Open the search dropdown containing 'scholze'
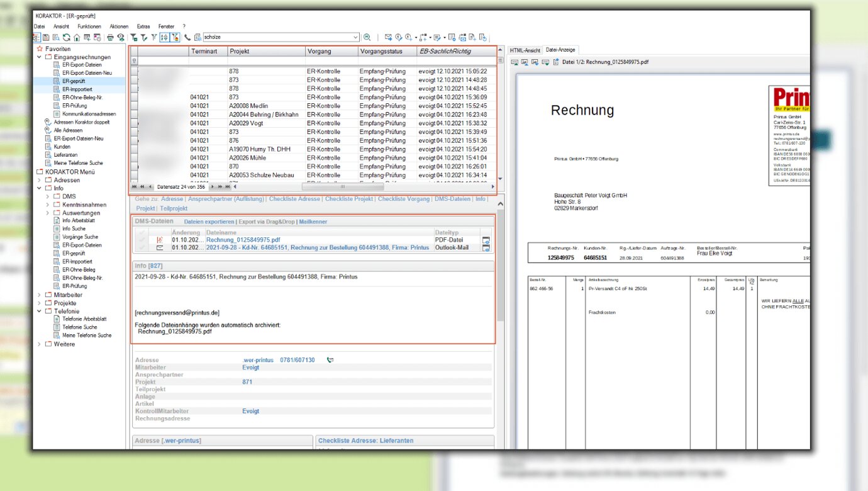868x491 pixels. (x=356, y=38)
